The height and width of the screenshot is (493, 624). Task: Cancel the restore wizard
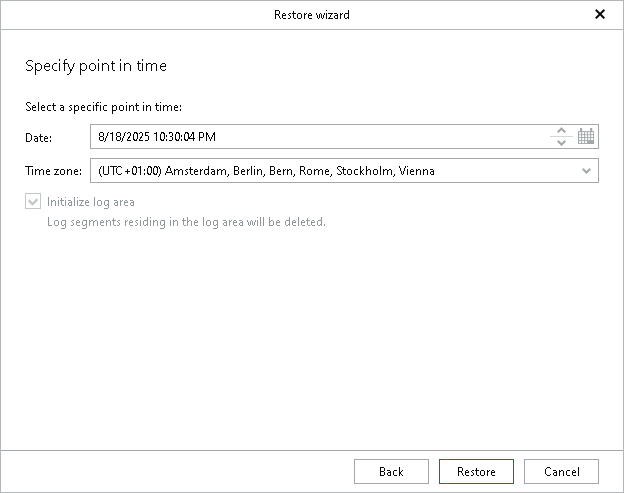(561, 472)
